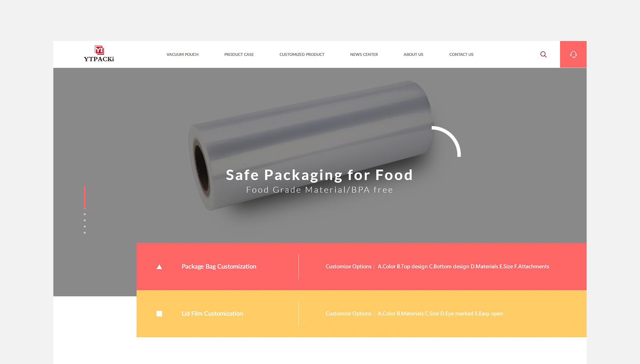This screenshot has height=364, width=640.
Task: Click the Package Bag Customization button
Action: (219, 266)
